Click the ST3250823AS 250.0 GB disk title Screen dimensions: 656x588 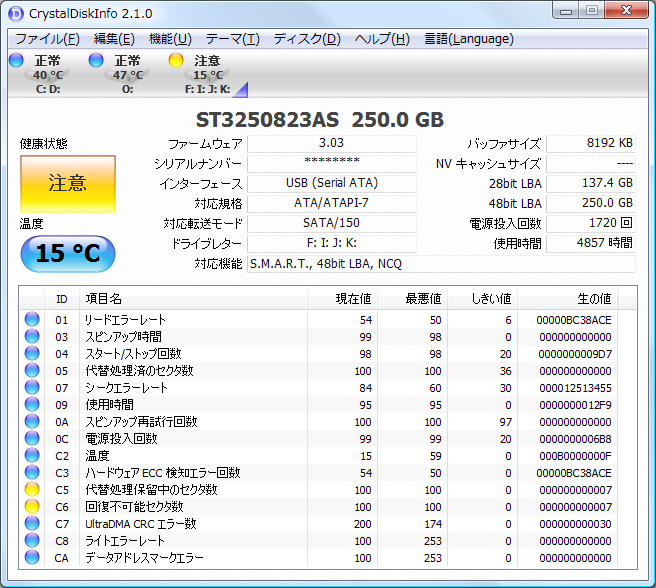tap(320, 120)
